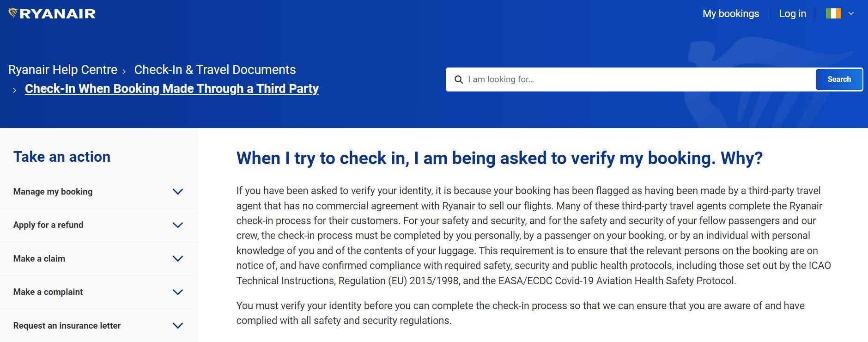Viewport: 868px width, 342px height.
Task: Click the Manage my booking label
Action: pos(53,192)
